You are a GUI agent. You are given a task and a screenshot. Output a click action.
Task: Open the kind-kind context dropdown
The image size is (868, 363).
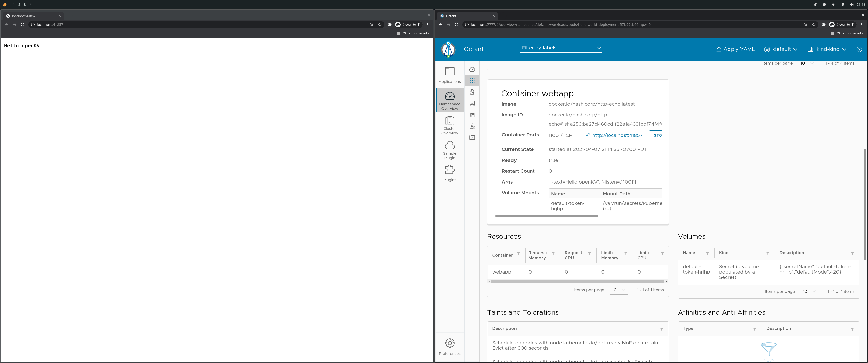pyautogui.click(x=827, y=49)
